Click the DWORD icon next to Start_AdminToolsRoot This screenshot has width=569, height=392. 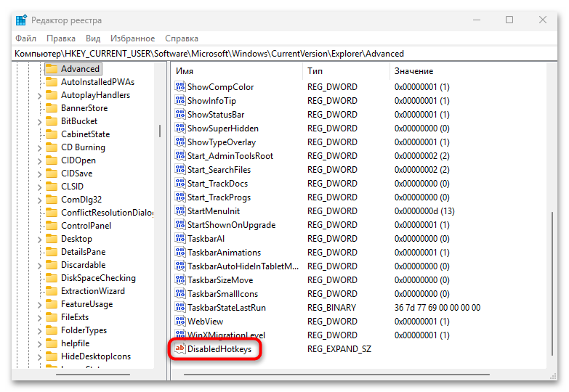point(180,155)
